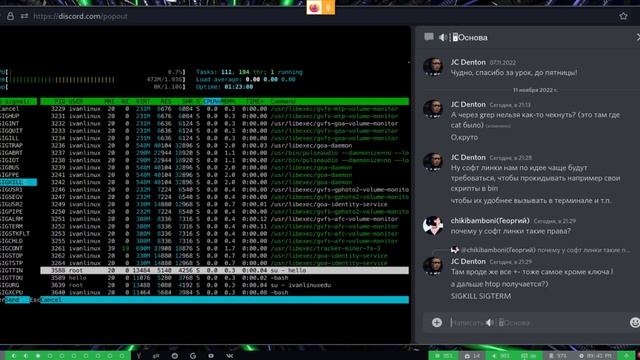Switch to the last workspace dot

click(x=122, y=356)
